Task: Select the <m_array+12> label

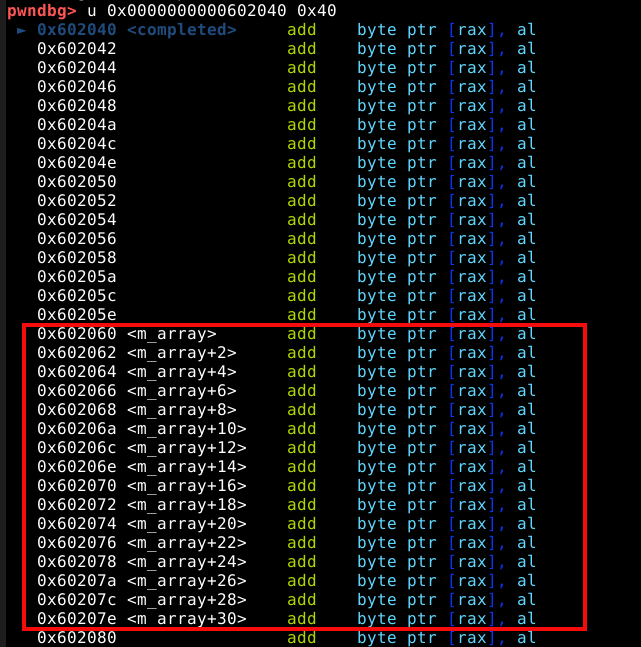Action: [x=187, y=448]
